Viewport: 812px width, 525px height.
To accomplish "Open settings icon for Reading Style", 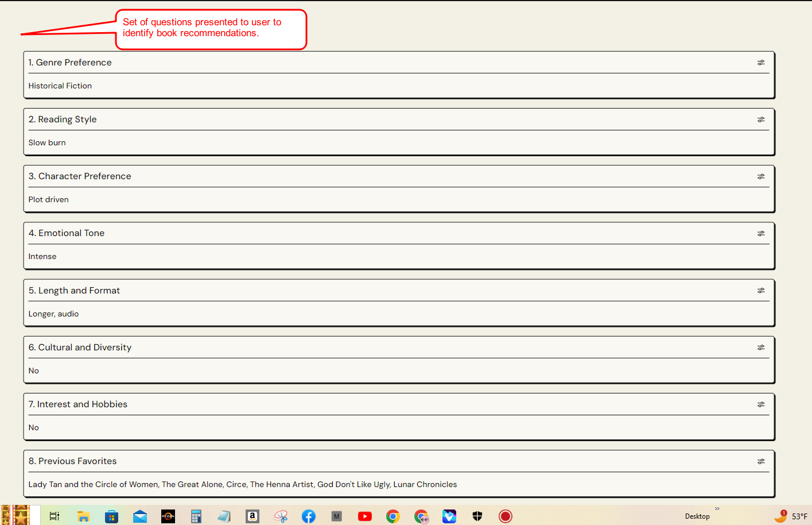I will 761,119.
